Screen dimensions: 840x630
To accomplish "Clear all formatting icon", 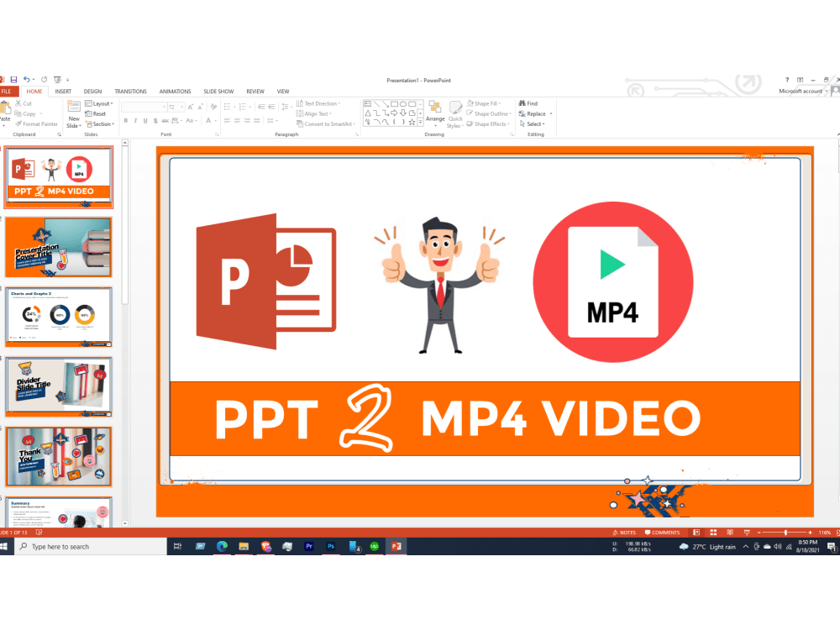I will [213, 108].
